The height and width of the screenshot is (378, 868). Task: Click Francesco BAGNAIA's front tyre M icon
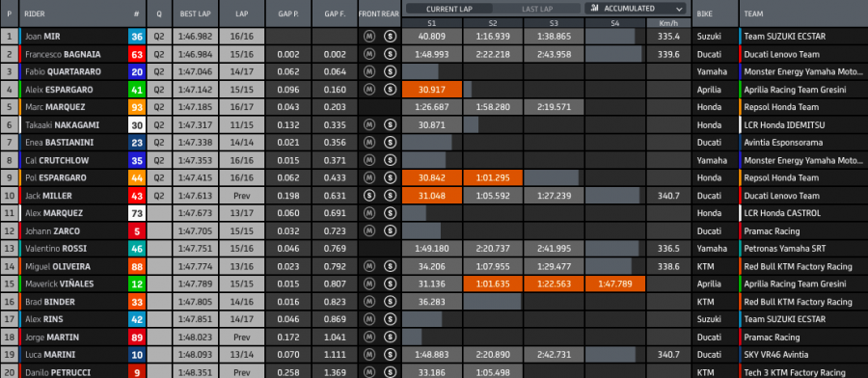coord(368,54)
